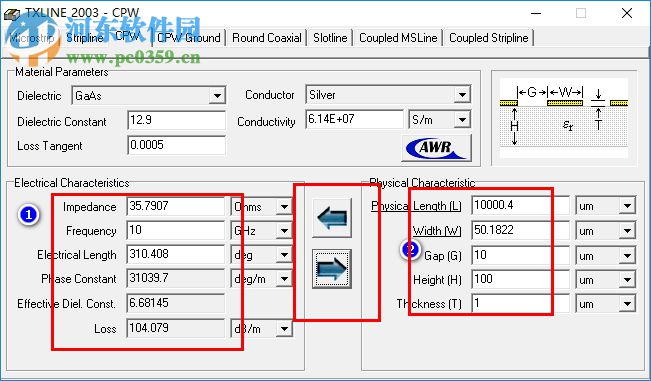The height and width of the screenshot is (381, 651).
Task: Open the Frequency GHz unit dropdown
Action: [284, 231]
